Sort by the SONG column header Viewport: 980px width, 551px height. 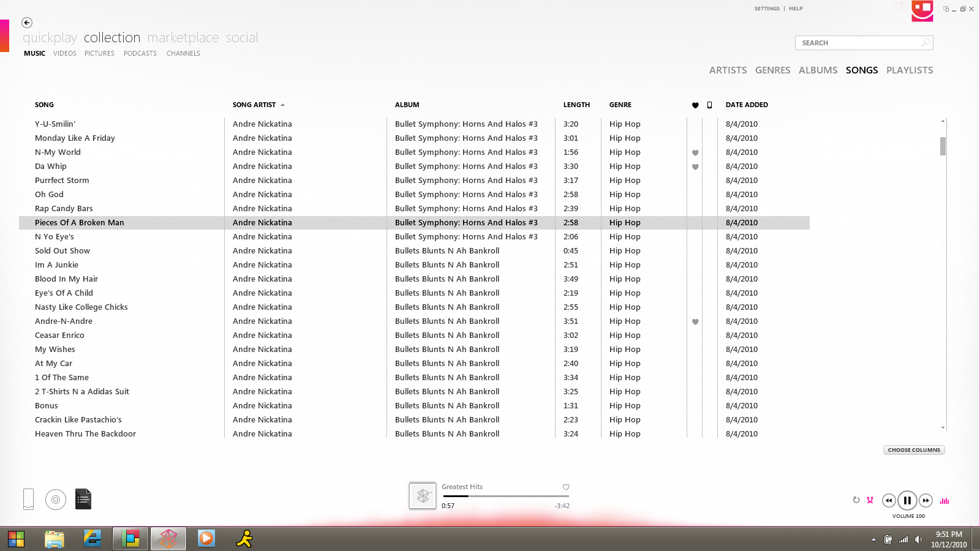[44, 105]
